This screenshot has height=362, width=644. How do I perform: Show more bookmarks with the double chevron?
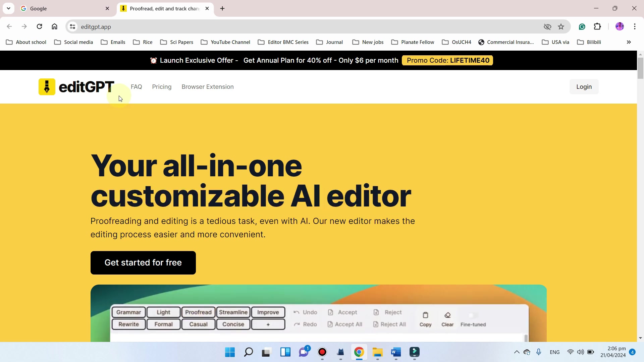point(629,42)
